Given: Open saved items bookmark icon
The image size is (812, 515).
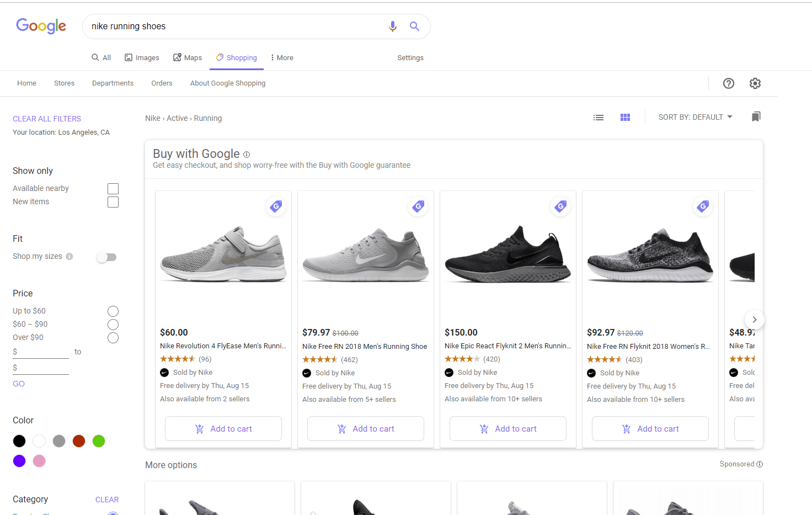Looking at the screenshot, I should click(x=756, y=116).
